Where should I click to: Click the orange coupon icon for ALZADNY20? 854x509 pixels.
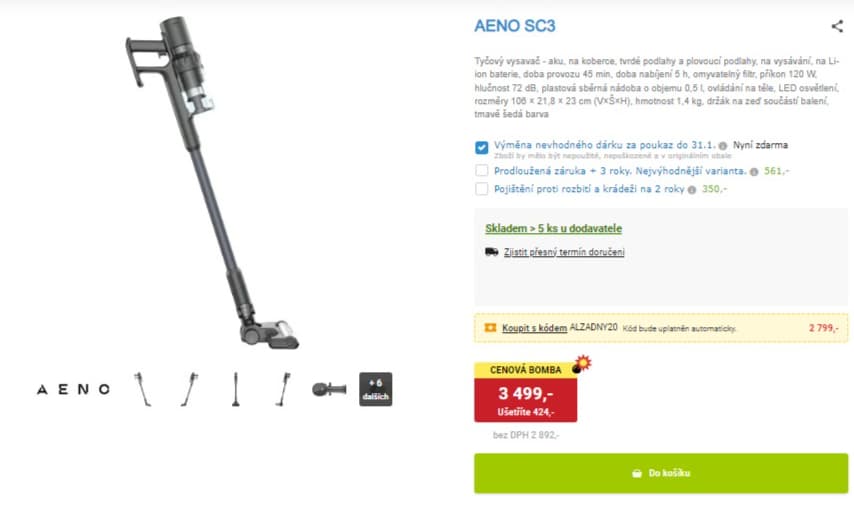point(490,328)
